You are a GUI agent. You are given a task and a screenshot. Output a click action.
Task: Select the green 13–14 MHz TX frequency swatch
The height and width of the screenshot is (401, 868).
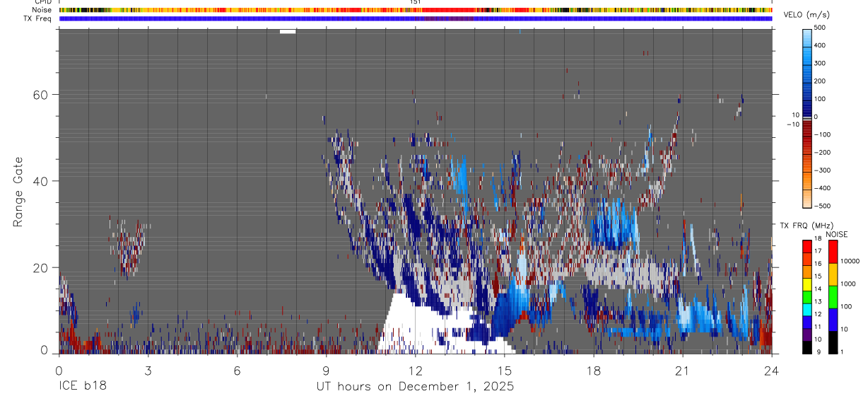(x=807, y=296)
